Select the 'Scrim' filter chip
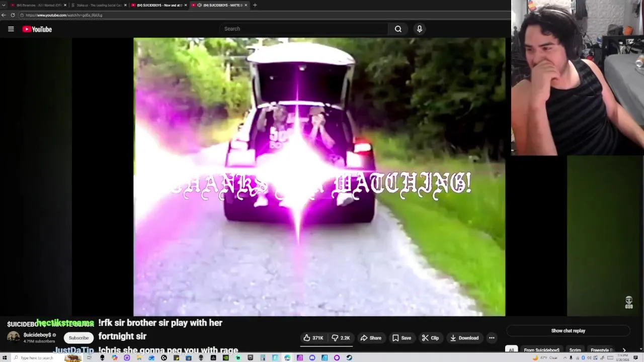 coord(575,350)
